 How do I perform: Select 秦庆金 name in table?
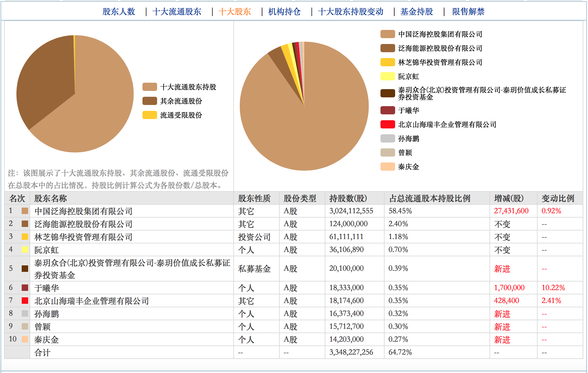click(x=46, y=340)
